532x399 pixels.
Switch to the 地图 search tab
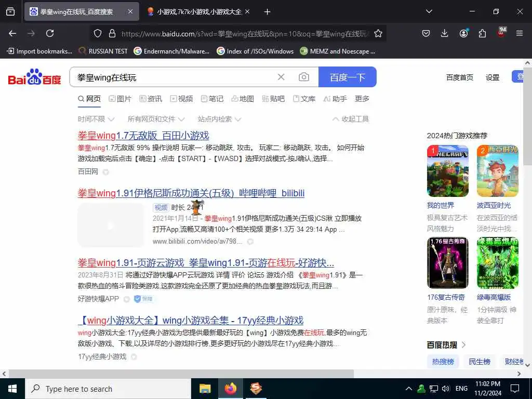coord(243,99)
